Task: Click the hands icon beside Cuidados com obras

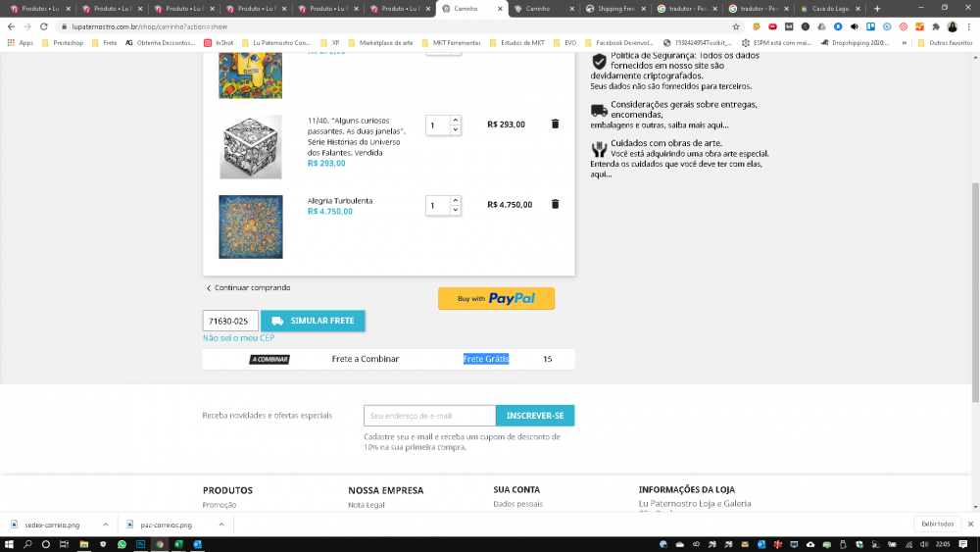Action: click(x=599, y=149)
